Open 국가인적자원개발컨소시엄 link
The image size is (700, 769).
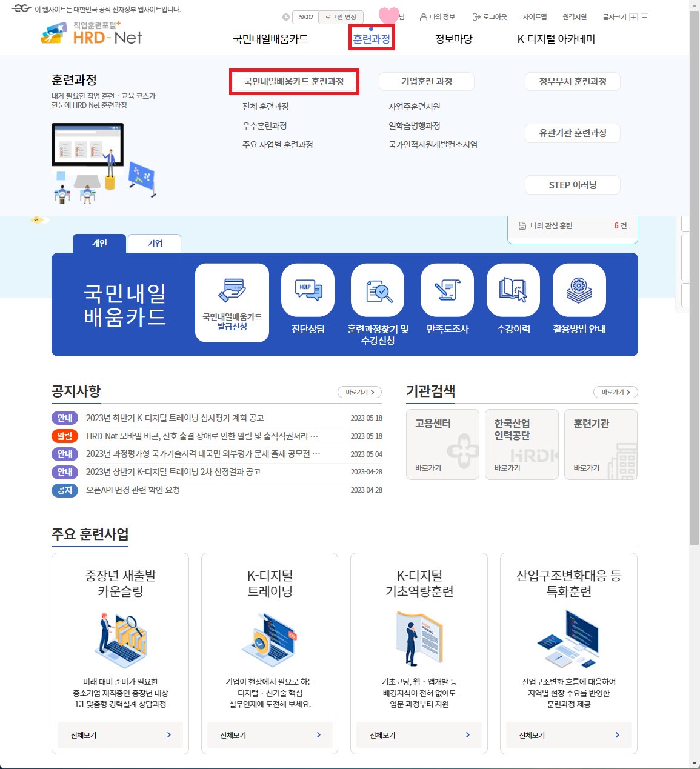pos(433,145)
